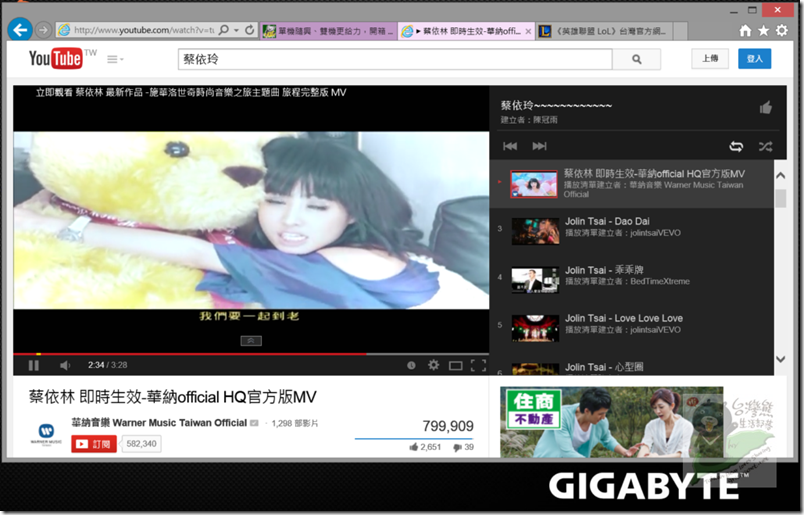Switch to the 英雄聯盟 LoL tab
Viewport: 804px width, 515px height.
tap(603, 31)
